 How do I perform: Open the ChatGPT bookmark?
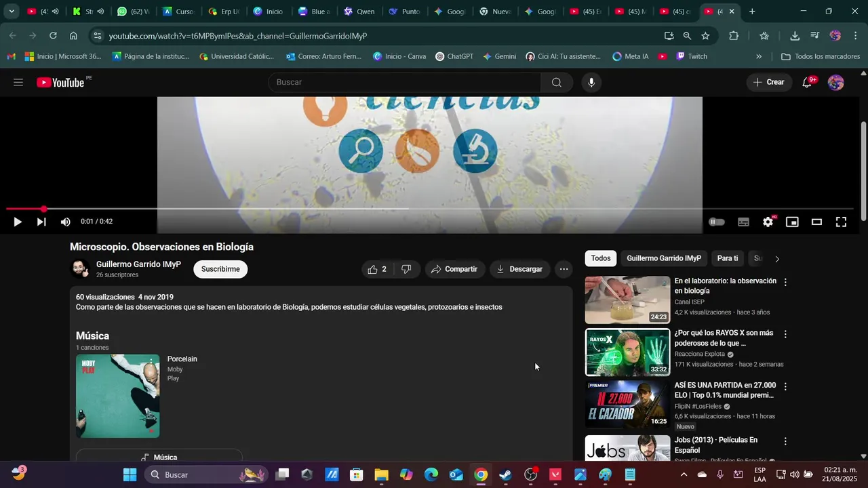[x=454, y=56]
